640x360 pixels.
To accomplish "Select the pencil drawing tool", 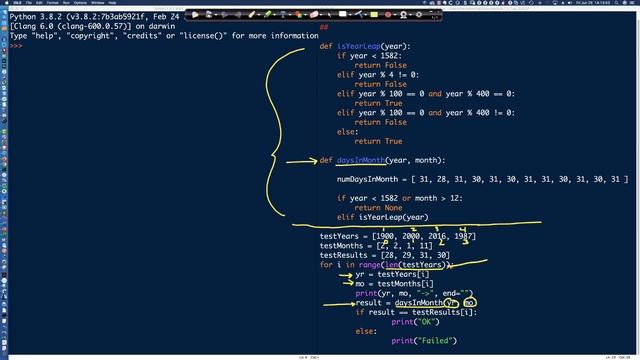I will (252, 15).
